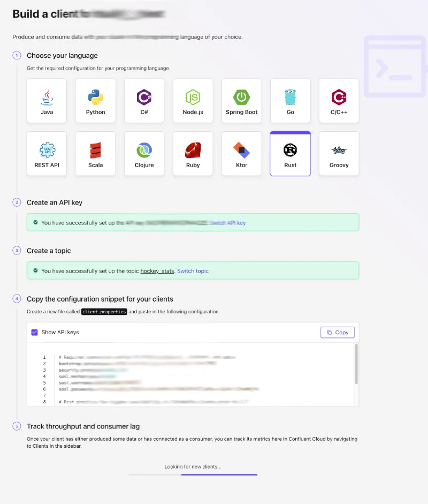Select the REST API gear icon
The height and width of the screenshot is (504, 428).
[x=47, y=150]
